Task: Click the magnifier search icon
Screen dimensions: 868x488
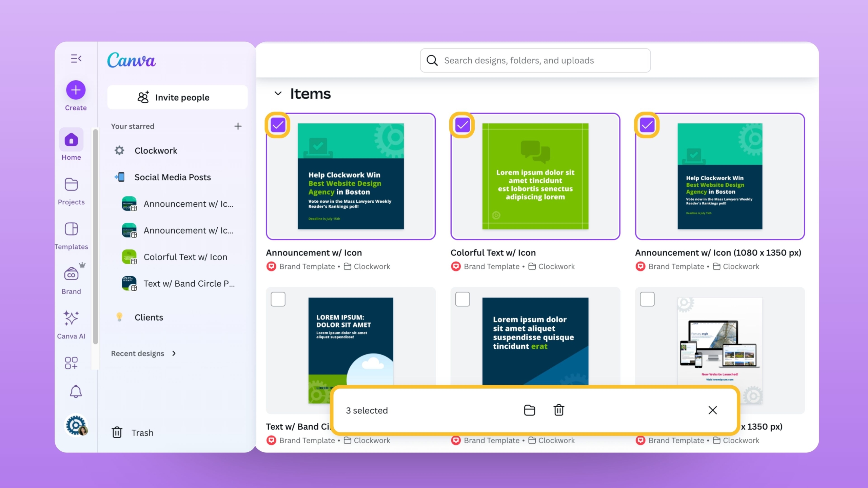Action: coord(432,60)
